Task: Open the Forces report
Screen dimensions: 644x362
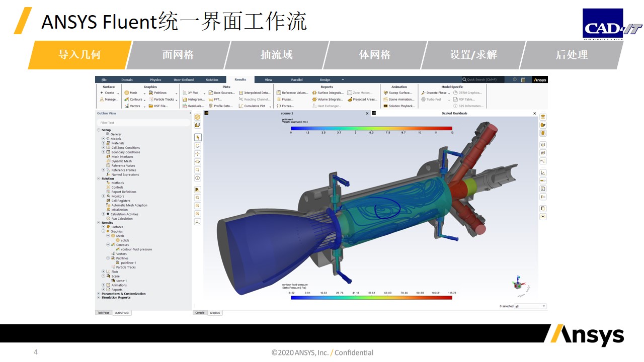Action: (285, 106)
